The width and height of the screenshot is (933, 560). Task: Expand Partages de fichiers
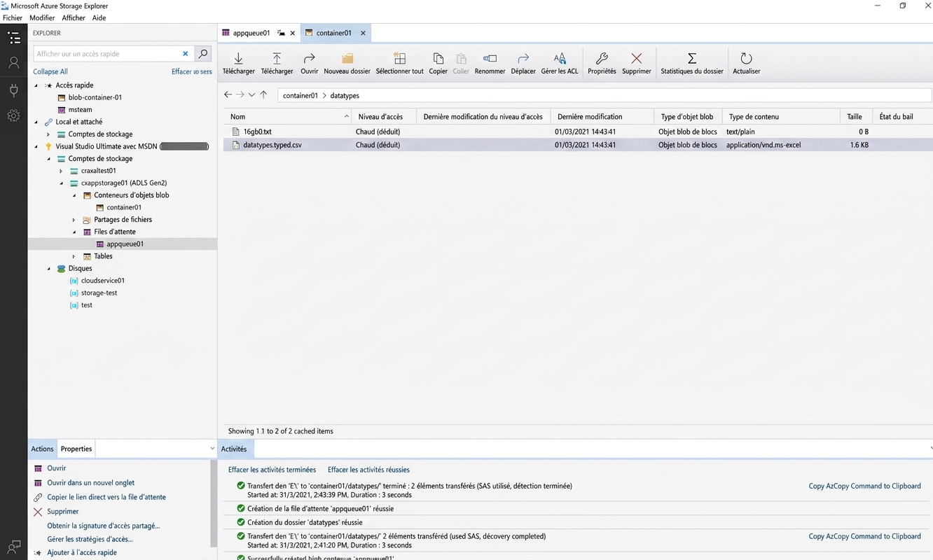(74, 220)
